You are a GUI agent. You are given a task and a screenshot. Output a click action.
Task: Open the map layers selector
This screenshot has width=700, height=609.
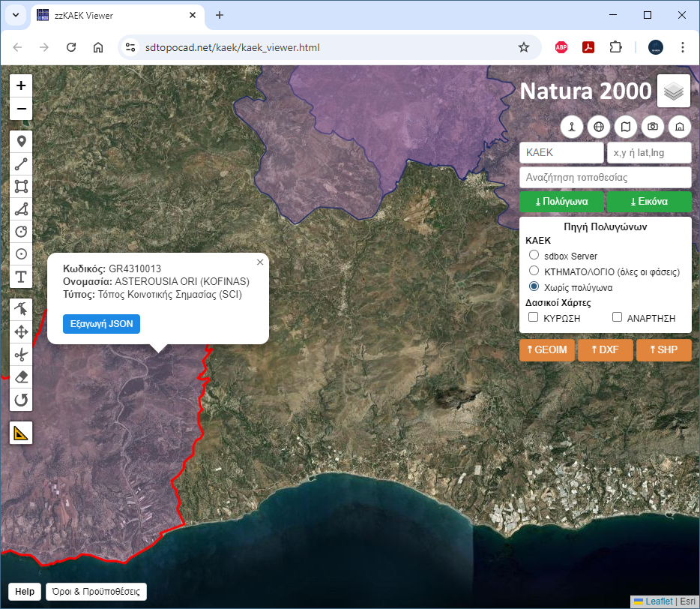(x=674, y=91)
